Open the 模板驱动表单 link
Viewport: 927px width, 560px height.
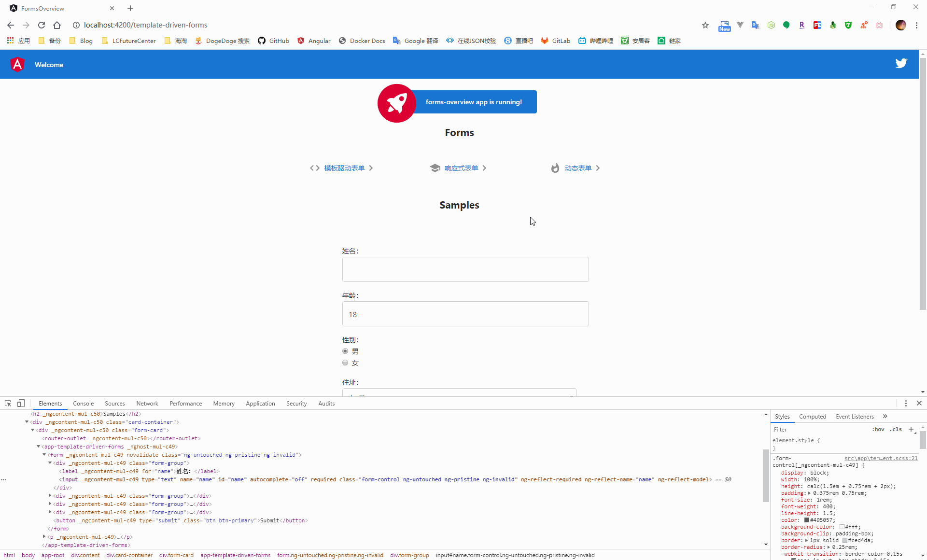coord(344,168)
